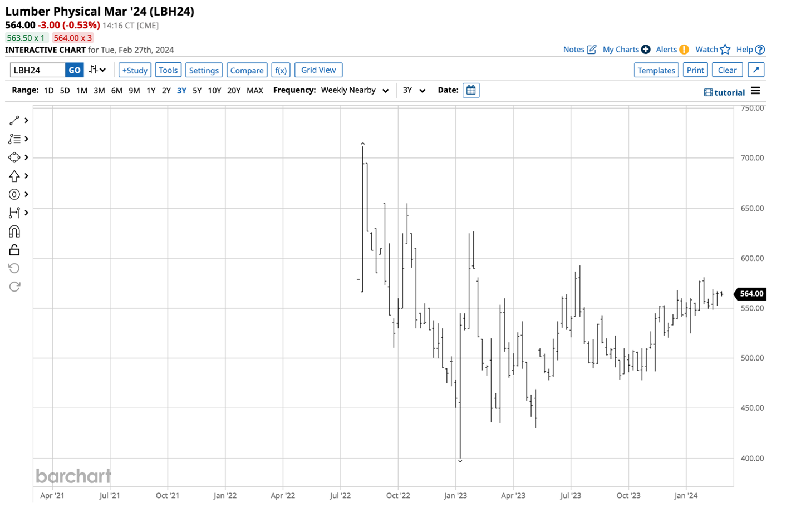
Task: Open the hamburger menu beside tutorial
Action: [755, 91]
